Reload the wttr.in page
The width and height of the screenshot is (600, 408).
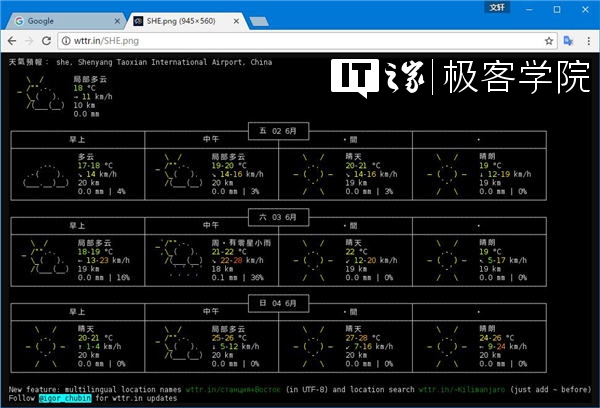pyautogui.click(x=46, y=41)
